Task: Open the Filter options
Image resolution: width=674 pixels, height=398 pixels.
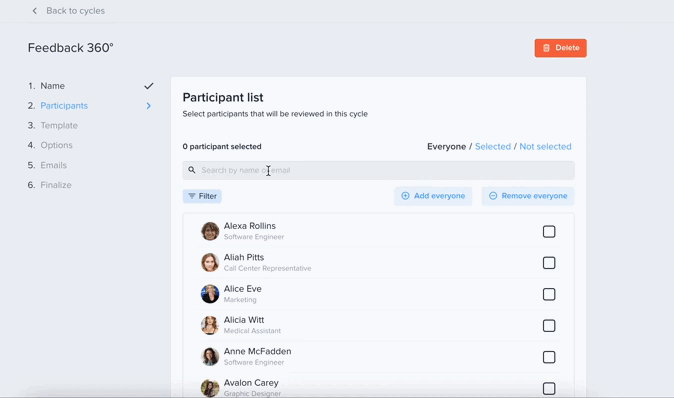Action: pos(202,196)
